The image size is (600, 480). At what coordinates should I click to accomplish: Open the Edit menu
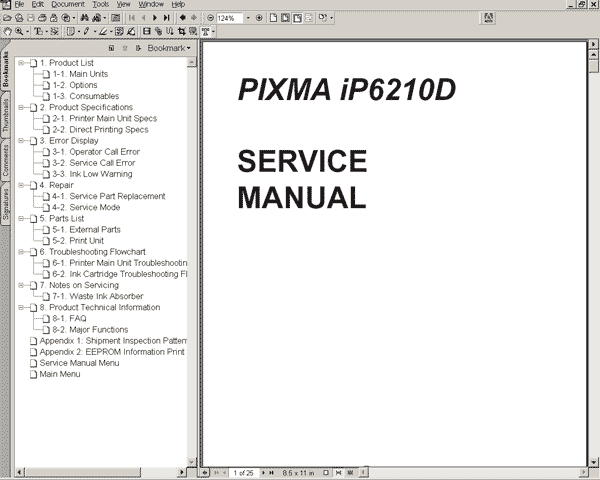38,4
